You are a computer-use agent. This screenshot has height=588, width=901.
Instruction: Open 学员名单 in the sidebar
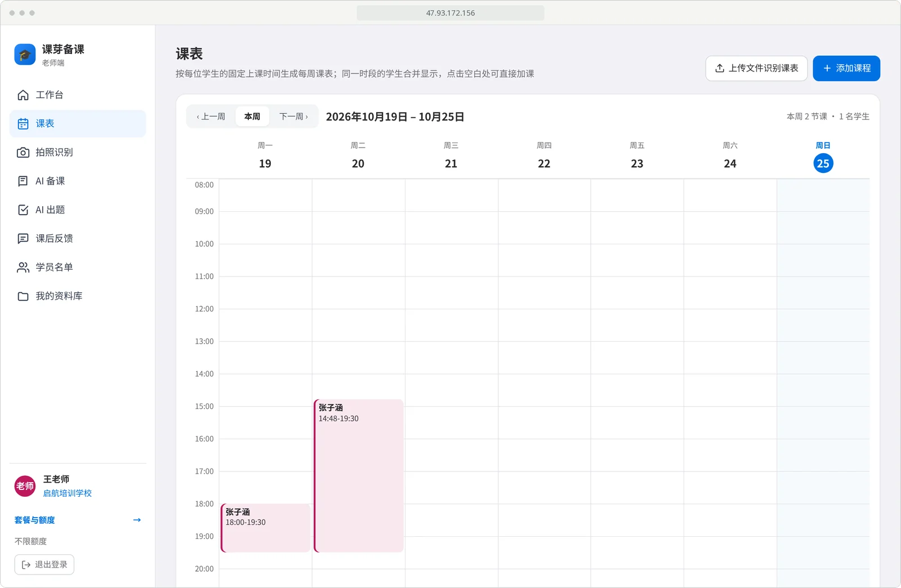tap(78, 267)
